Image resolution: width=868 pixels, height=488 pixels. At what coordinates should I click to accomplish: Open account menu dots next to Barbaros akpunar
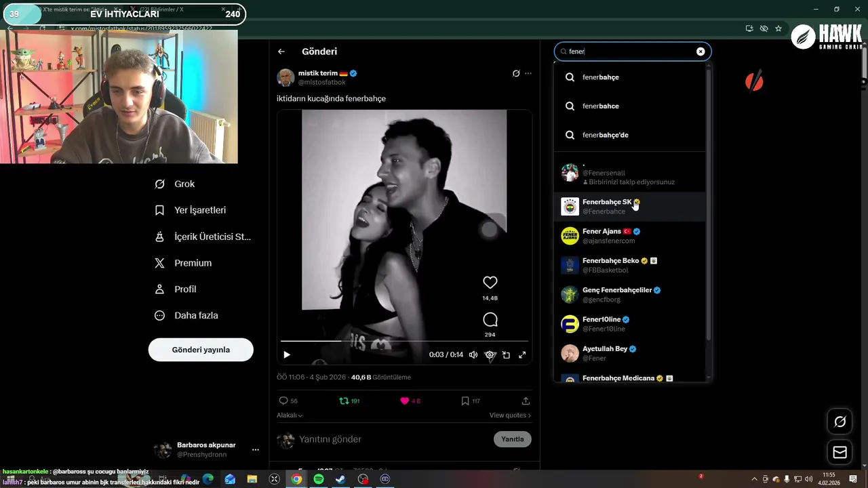pyautogui.click(x=256, y=449)
